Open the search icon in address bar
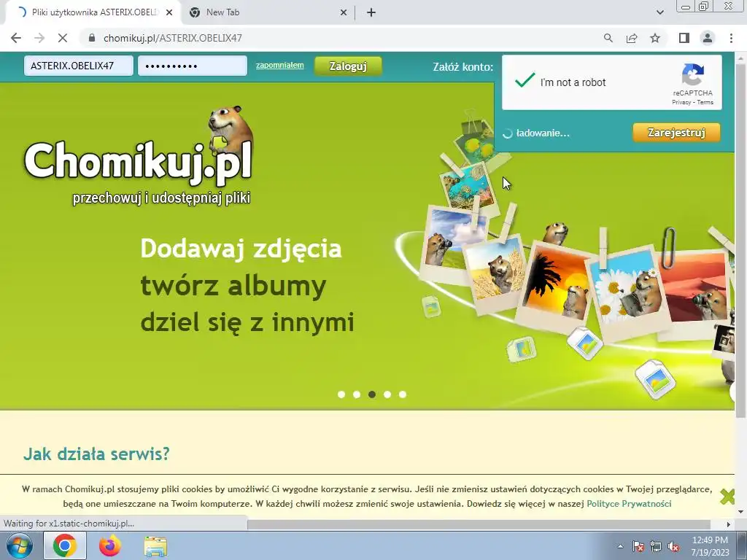Viewport: 747px width, 560px height. pos(608,38)
